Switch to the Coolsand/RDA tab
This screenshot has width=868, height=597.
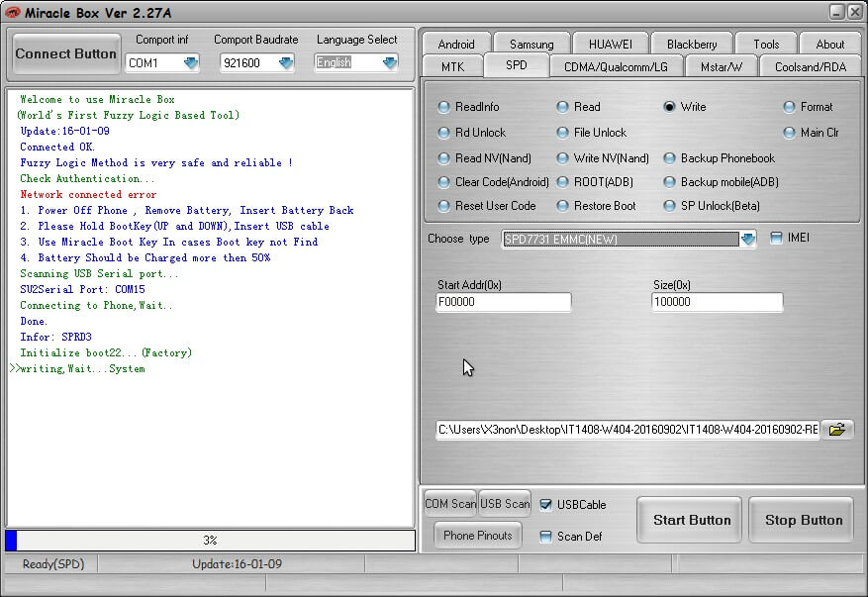[811, 67]
